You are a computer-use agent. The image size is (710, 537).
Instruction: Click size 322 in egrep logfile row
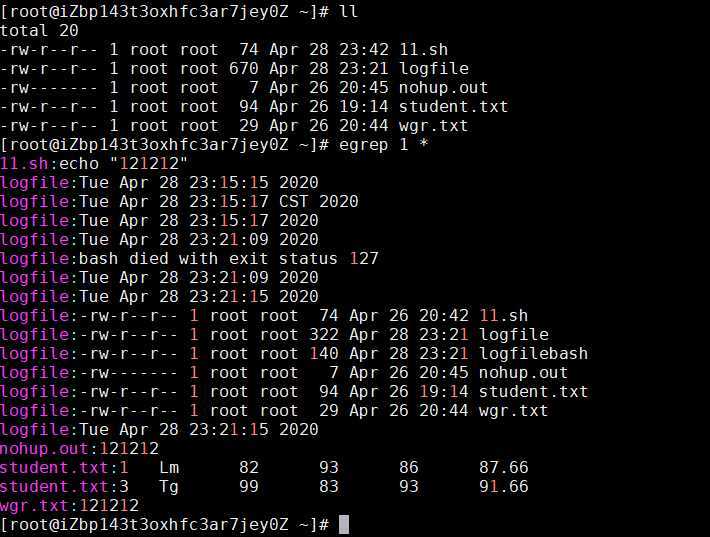pos(324,335)
